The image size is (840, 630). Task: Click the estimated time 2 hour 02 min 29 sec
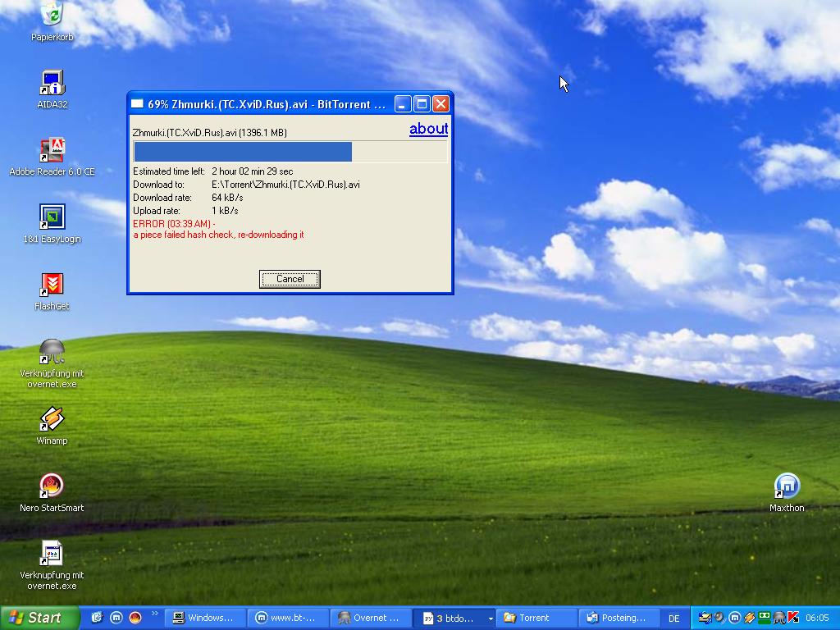pyautogui.click(x=253, y=171)
